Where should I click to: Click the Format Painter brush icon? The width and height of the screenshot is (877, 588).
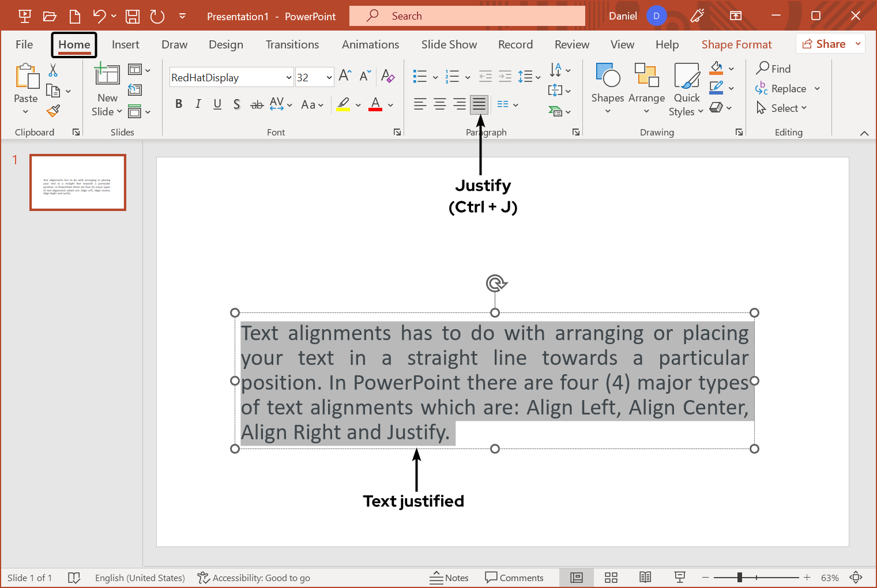[54, 111]
